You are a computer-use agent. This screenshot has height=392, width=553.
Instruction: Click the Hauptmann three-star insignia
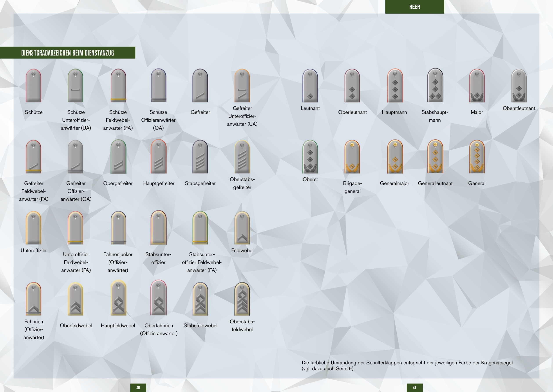(x=395, y=86)
